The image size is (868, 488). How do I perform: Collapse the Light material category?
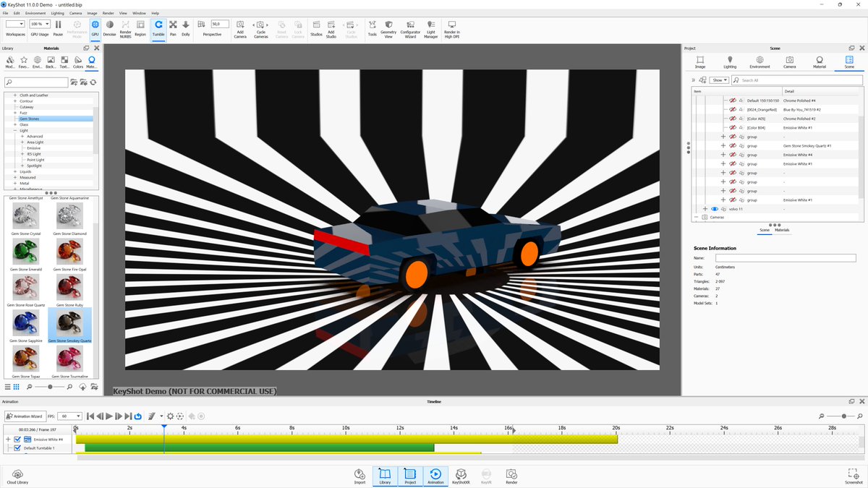tap(14, 131)
